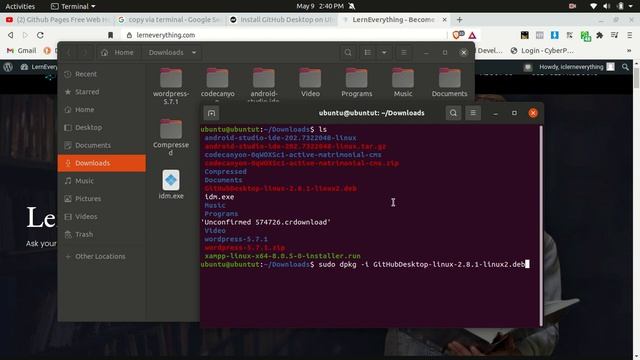Click the muted notifications bell in top bar
The image size is (640, 360).
click(x=352, y=6)
